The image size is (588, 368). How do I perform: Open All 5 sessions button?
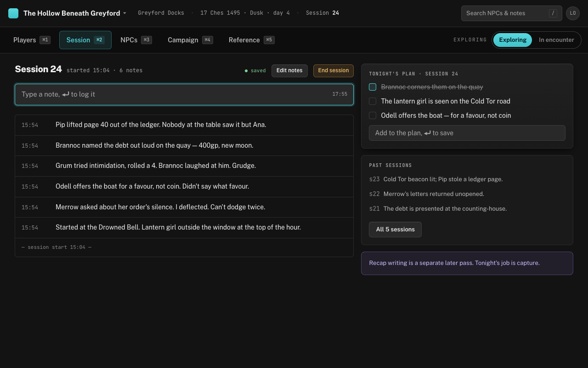395,230
